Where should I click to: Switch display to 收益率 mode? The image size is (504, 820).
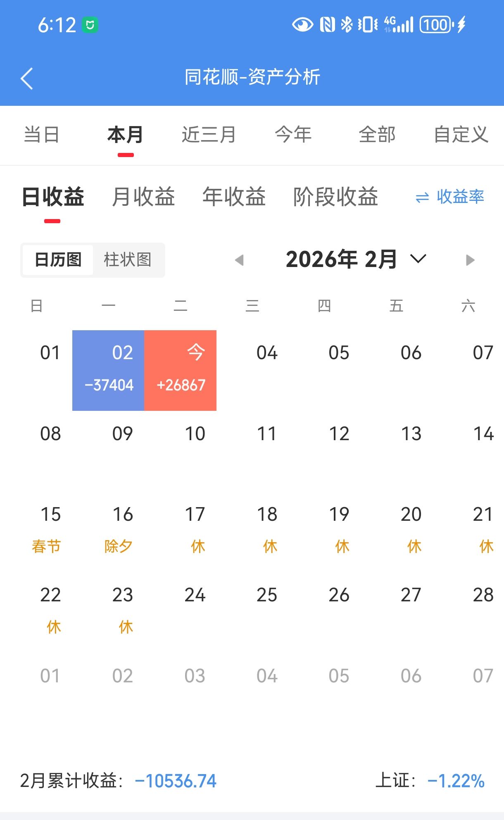click(450, 197)
